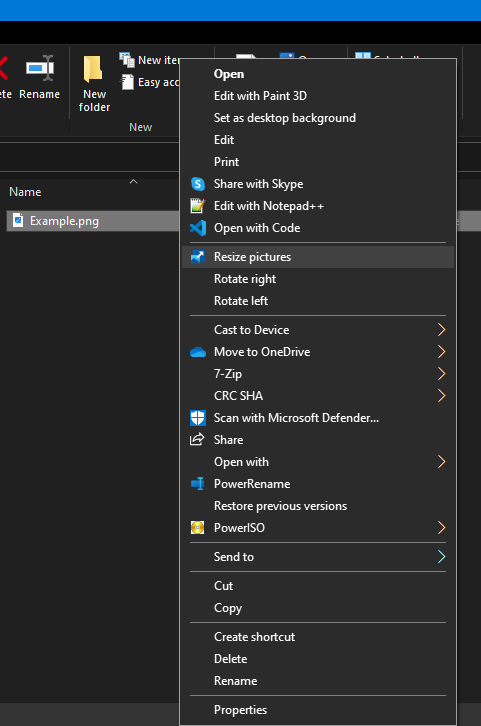Click the Skype icon in context menu

[198, 184]
